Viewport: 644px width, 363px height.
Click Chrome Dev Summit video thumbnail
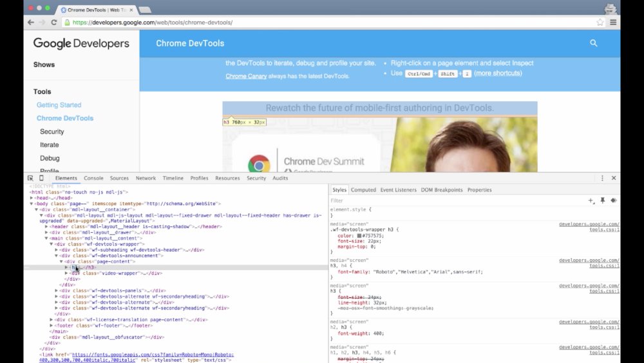380,144
